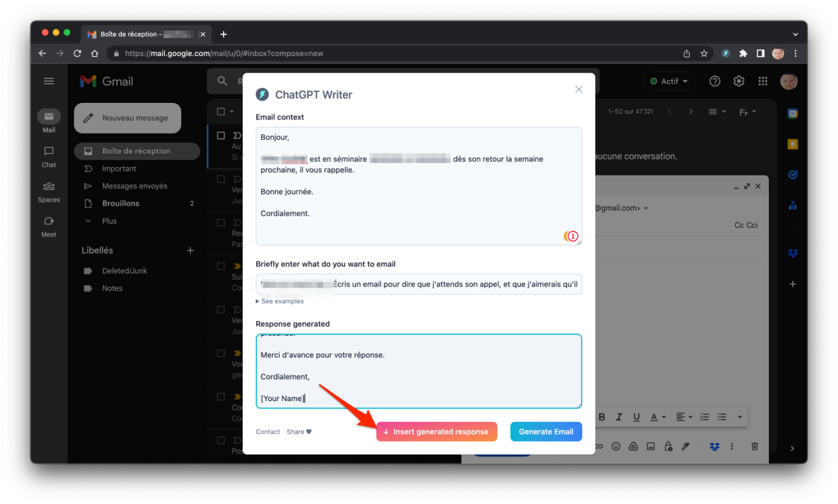Open Contacts in the side panel
This screenshot has height=504, width=838.
pyautogui.click(x=793, y=206)
